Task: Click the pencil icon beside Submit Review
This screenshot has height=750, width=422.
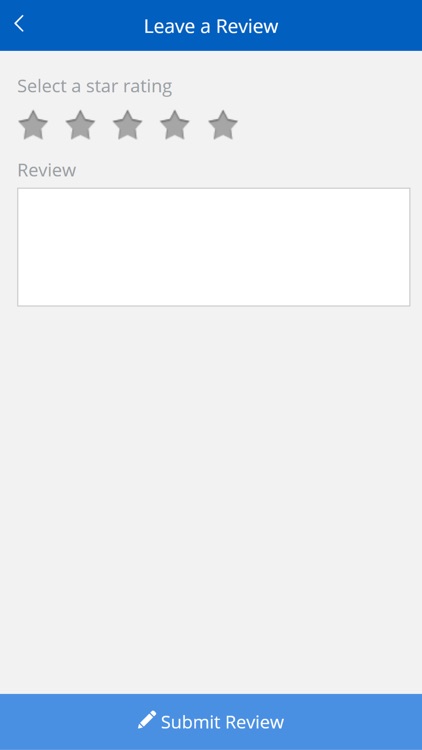Action: point(147,720)
